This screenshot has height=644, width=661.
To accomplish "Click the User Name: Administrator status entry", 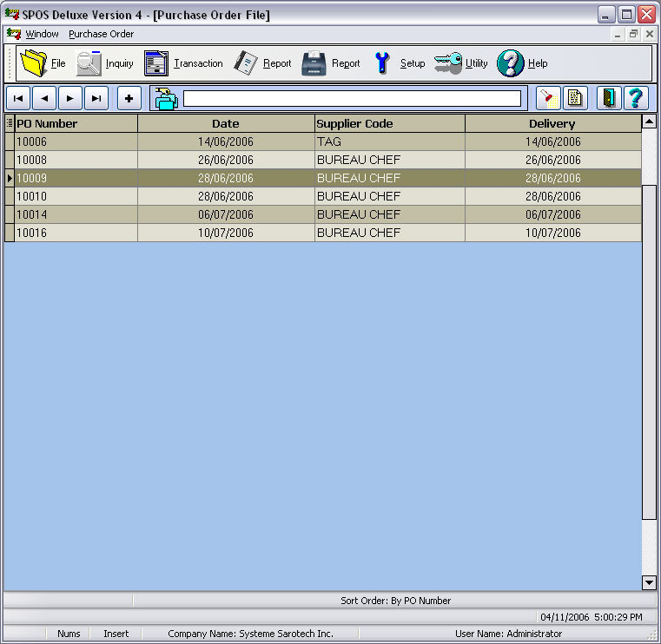I will tap(508, 634).
